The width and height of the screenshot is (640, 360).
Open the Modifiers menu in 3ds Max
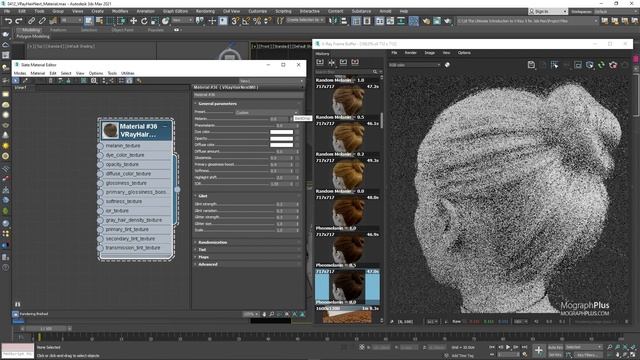tap(120, 11)
